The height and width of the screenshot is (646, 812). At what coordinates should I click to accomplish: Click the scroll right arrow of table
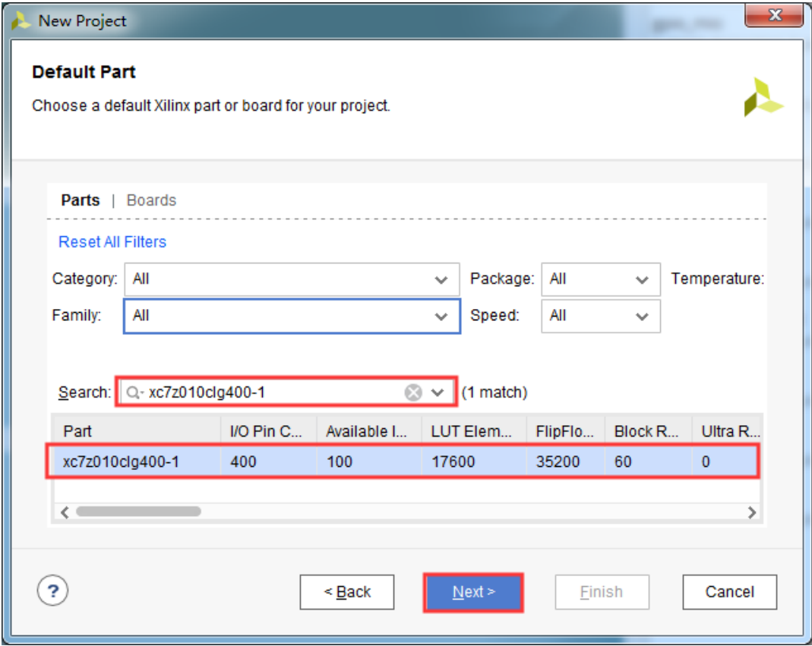pos(752,512)
